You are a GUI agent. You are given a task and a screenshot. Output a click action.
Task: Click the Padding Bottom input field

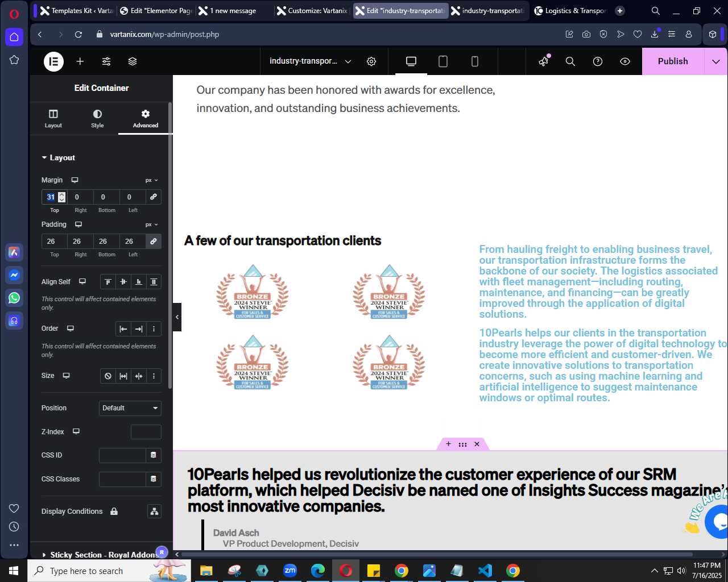[x=106, y=241]
